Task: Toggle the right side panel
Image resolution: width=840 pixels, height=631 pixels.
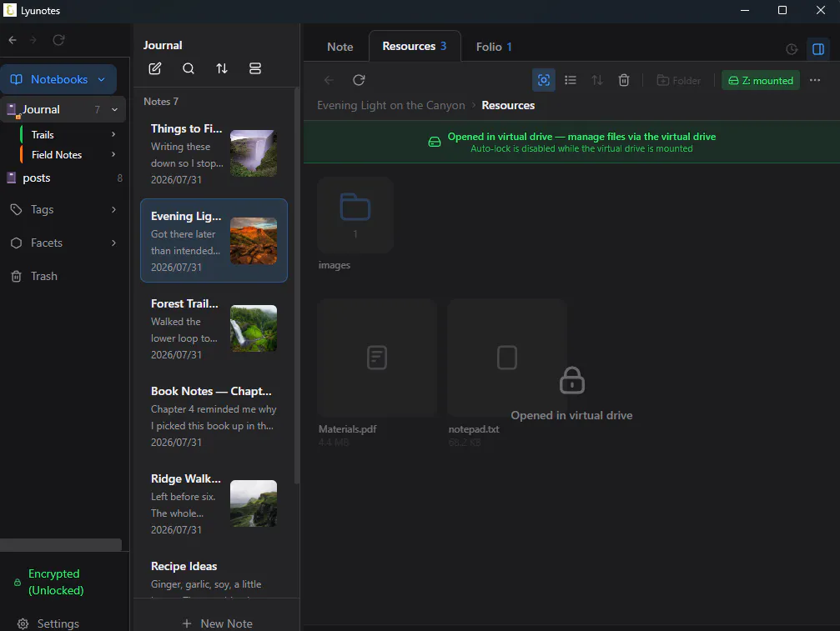Action: (x=818, y=49)
